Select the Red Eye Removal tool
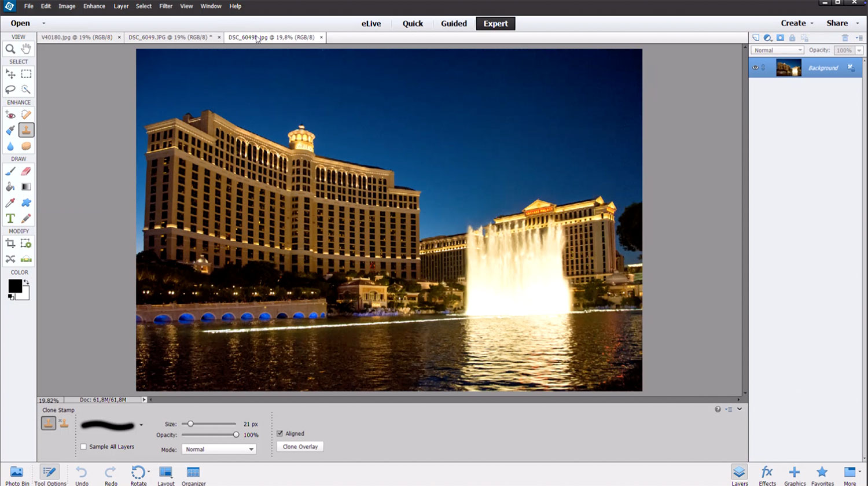 click(10, 115)
